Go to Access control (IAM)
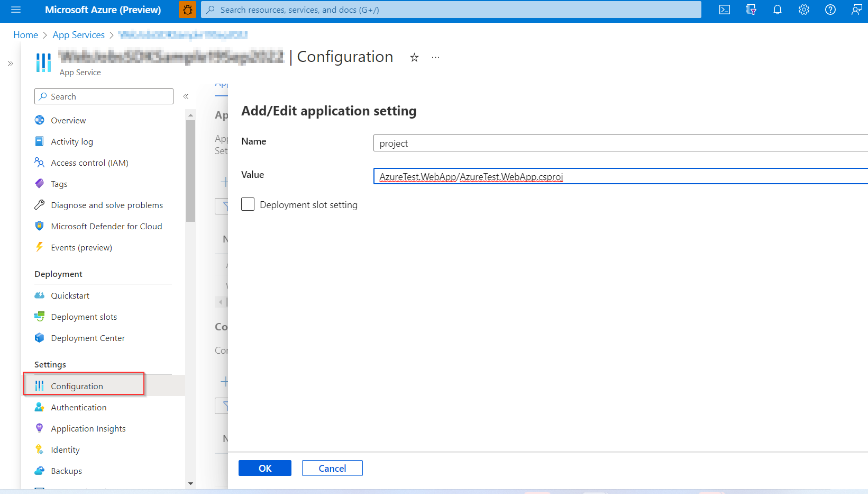Image resolution: width=868 pixels, height=494 pixels. [89, 163]
